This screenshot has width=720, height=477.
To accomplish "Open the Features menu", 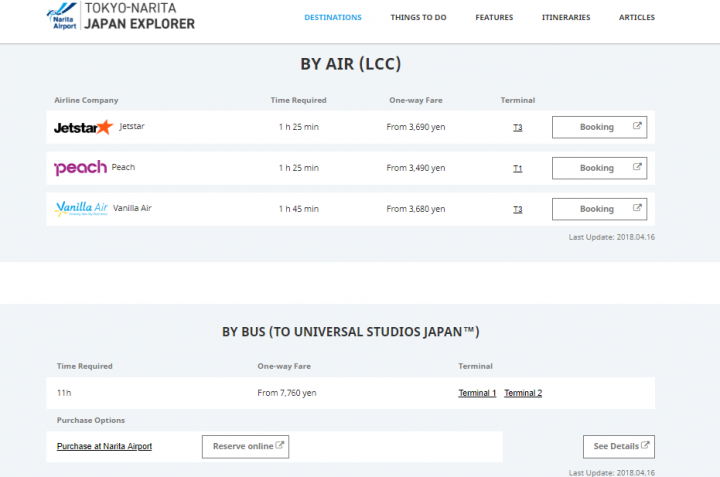I will (x=494, y=17).
